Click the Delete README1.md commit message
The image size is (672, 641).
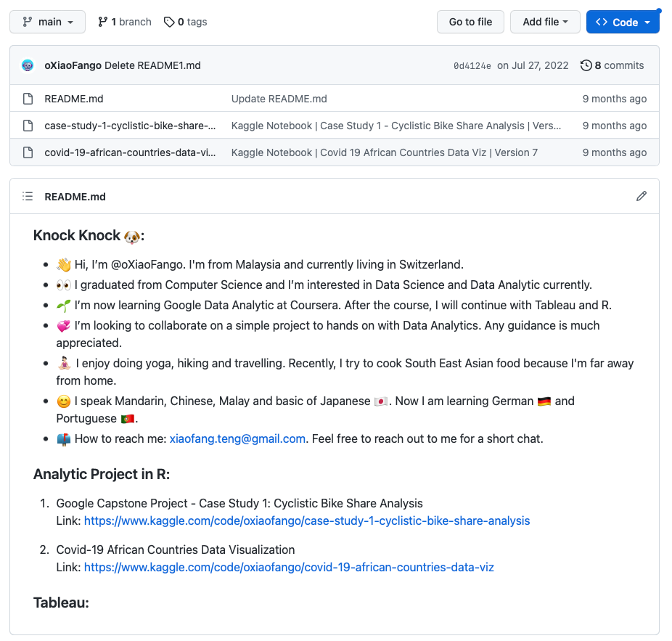(152, 65)
